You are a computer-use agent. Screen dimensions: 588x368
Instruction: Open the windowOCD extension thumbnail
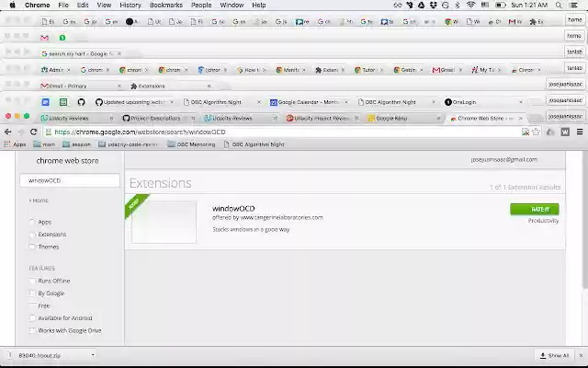pyautogui.click(x=164, y=222)
